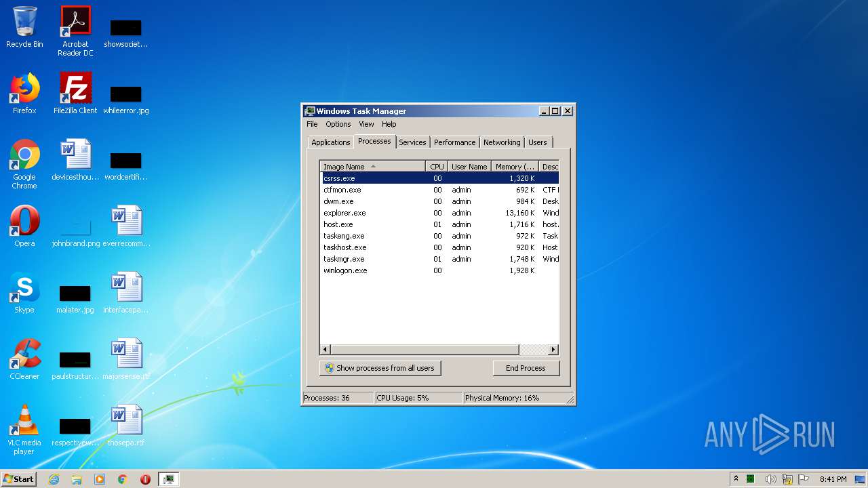The image size is (868, 488).
Task: Switch to the Applications tab
Action: pos(330,142)
